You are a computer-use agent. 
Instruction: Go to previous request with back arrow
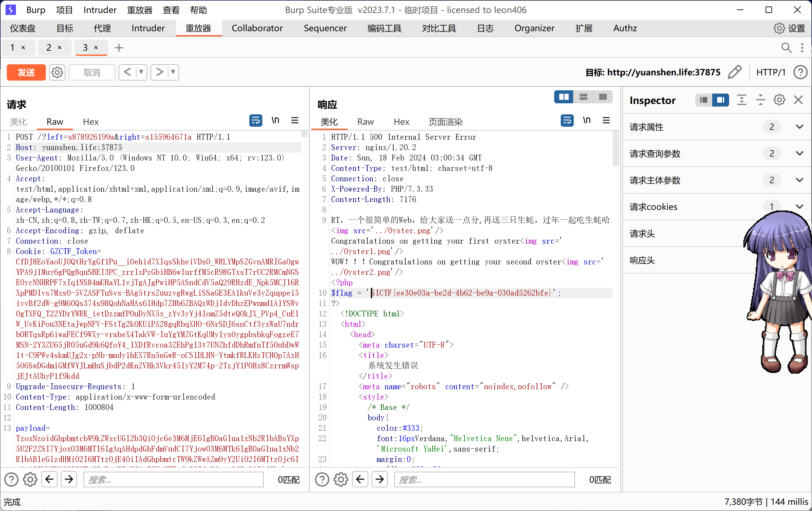pos(127,72)
